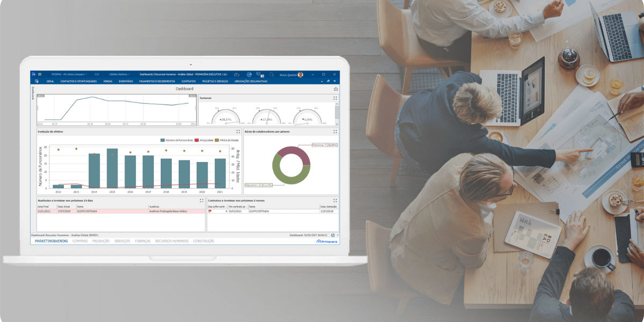Click the dashboard export share icon
Image resolution: width=644 pixels, height=322 pixels.
coord(336,89)
